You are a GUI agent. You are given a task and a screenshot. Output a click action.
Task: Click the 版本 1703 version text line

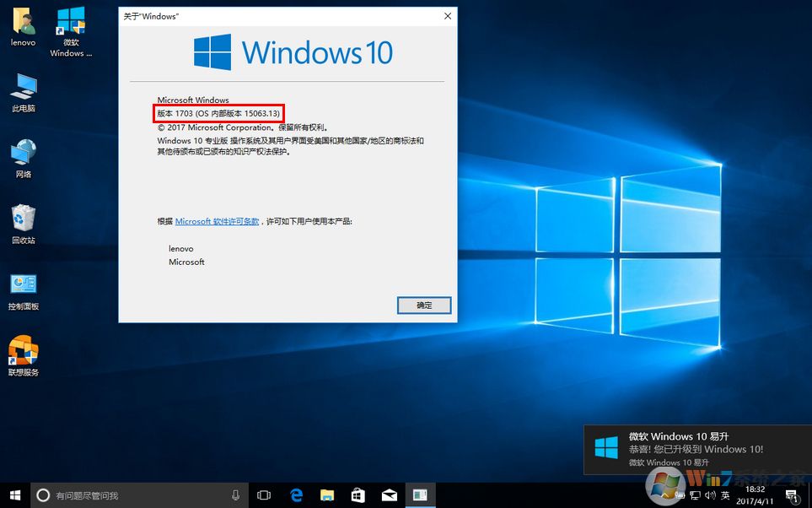pos(218,113)
